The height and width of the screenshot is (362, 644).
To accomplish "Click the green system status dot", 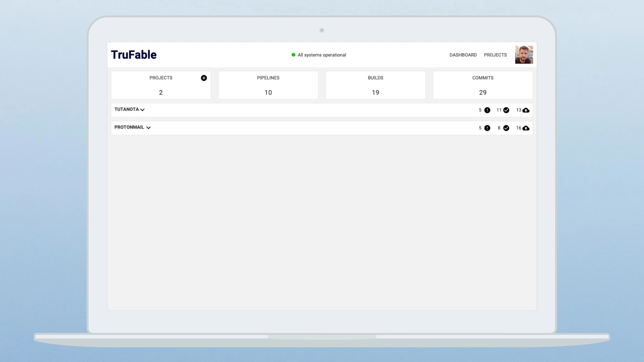I will coord(293,55).
